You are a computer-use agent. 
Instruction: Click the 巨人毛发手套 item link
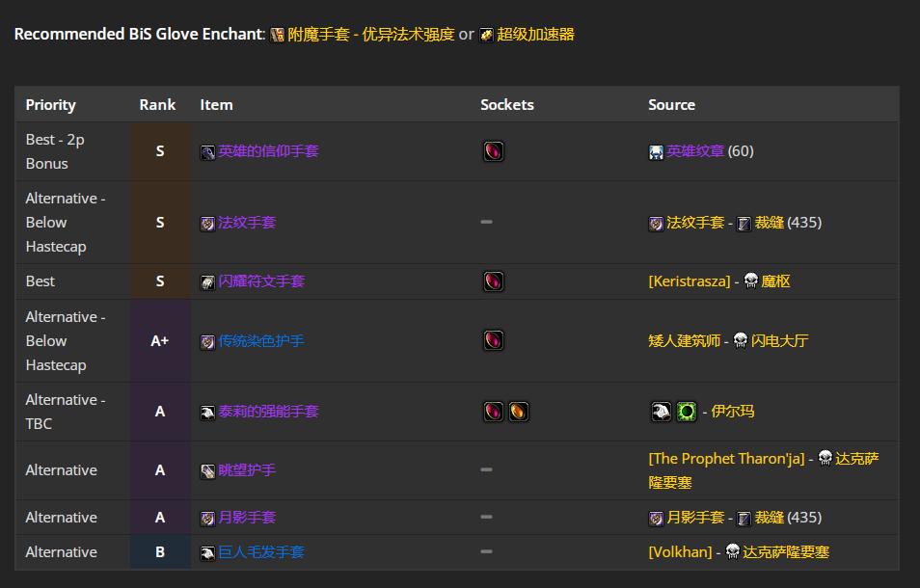click(260, 552)
